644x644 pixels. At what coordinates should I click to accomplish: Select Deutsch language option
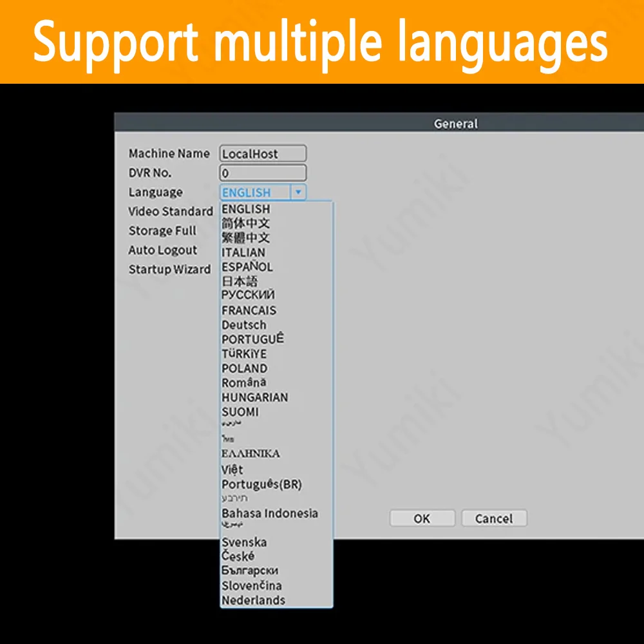(x=244, y=325)
